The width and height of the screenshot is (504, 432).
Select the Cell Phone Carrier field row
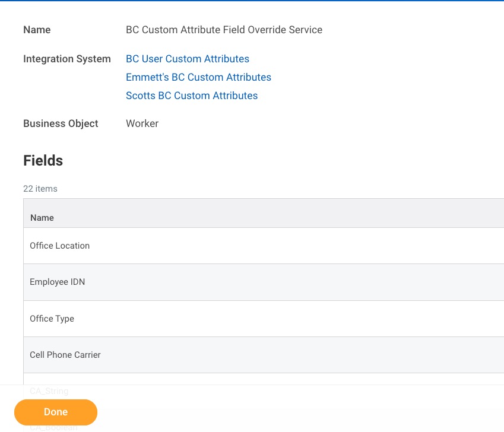click(65, 355)
